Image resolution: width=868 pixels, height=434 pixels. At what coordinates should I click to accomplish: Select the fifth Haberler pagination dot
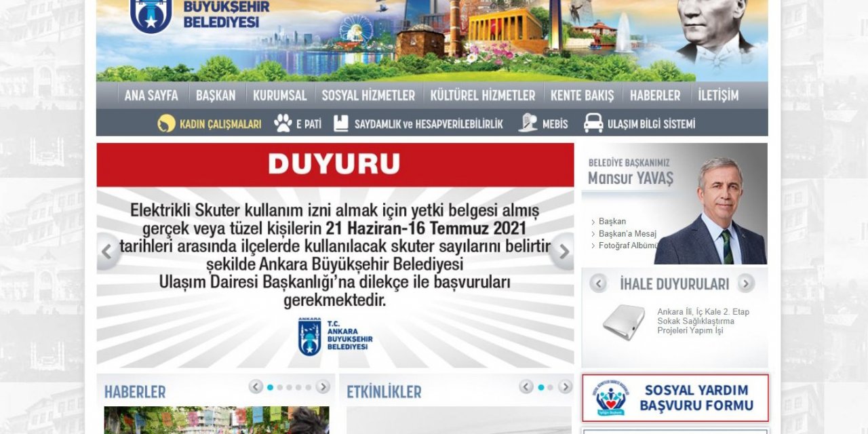click(x=308, y=388)
